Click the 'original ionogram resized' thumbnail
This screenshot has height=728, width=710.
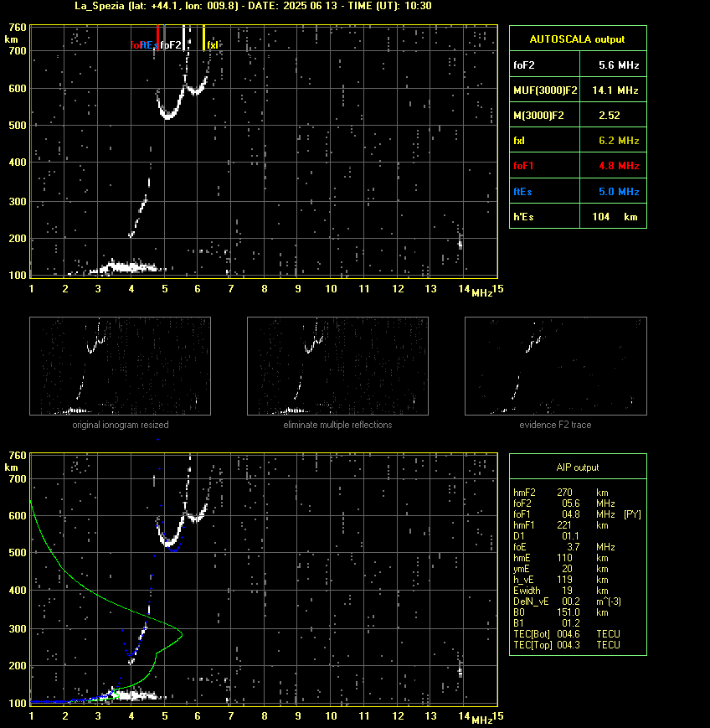coord(121,366)
